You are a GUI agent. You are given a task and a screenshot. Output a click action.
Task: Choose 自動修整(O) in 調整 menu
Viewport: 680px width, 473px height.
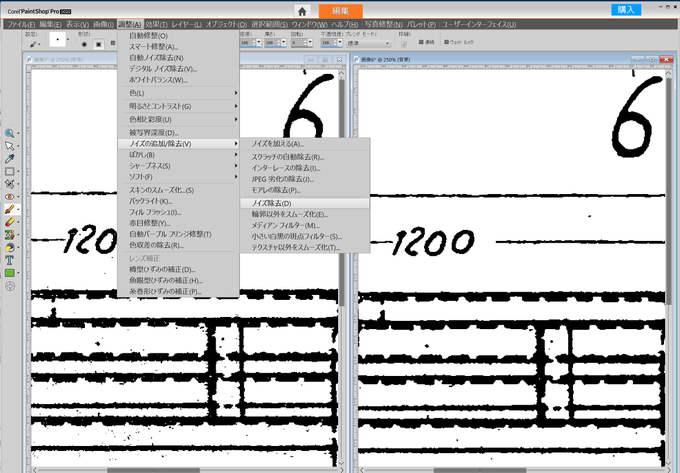tap(178, 36)
